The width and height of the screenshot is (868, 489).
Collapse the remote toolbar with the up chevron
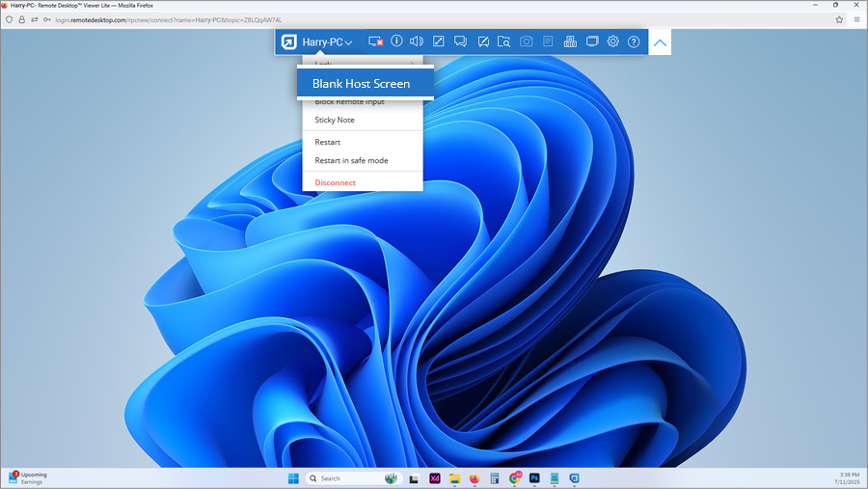point(660,42)
